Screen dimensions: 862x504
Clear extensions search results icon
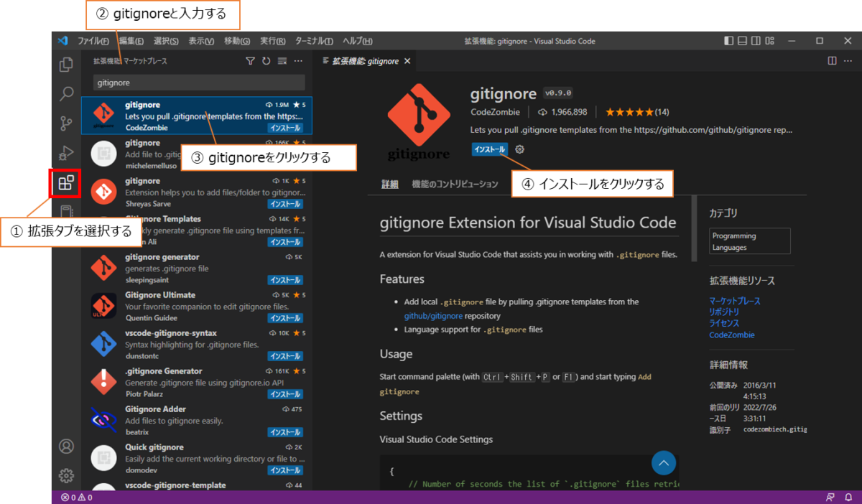pyautogui.click(x=282, y=62)
